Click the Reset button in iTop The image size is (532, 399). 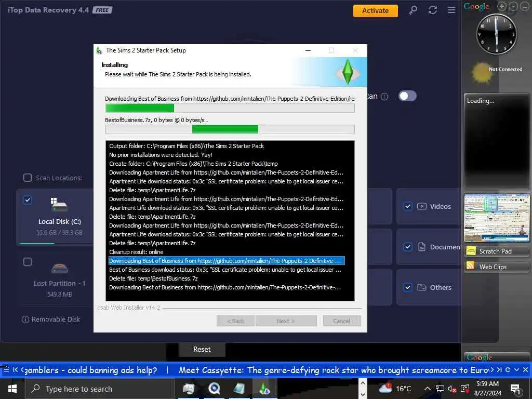tap(202, 350)
